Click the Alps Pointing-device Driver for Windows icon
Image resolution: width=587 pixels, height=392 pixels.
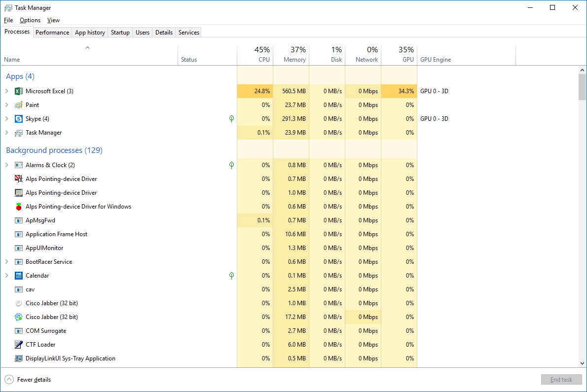pyautogui.click(x=19, y=207)
